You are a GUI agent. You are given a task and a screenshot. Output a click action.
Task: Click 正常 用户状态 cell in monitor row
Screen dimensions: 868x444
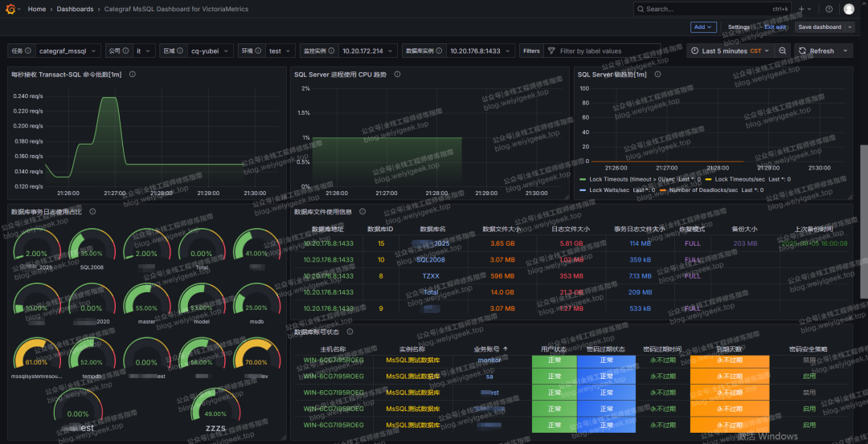(x=554, y=360)
